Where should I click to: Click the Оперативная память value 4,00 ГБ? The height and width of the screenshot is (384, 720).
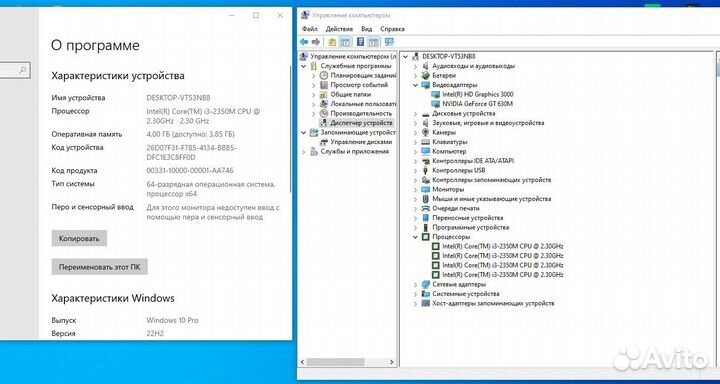(x=190, y=135)
